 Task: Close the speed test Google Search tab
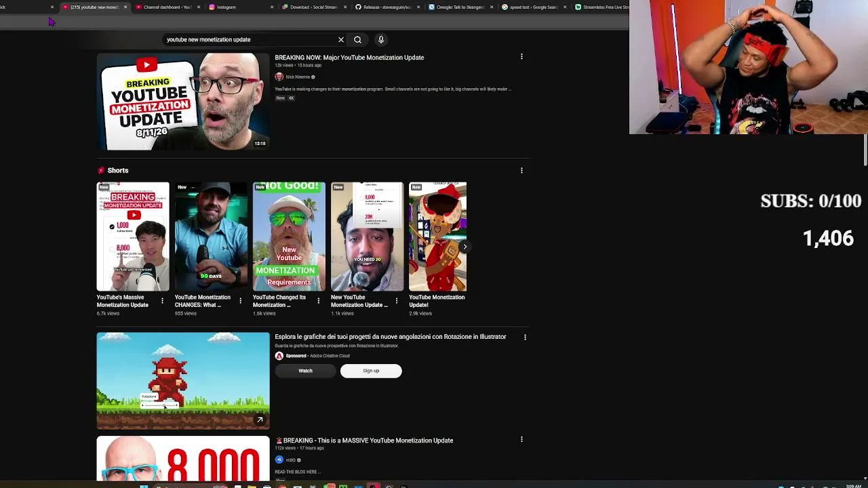[x=565, y=7]
